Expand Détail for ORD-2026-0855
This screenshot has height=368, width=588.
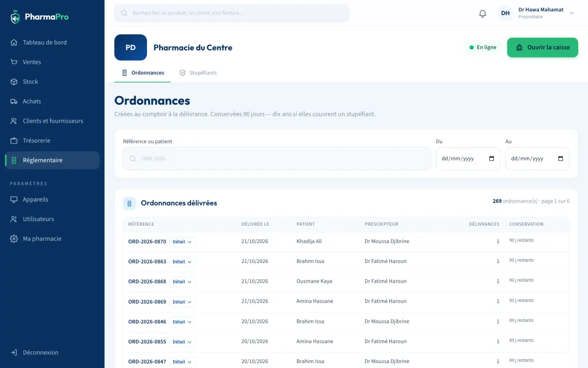(182, 342)
